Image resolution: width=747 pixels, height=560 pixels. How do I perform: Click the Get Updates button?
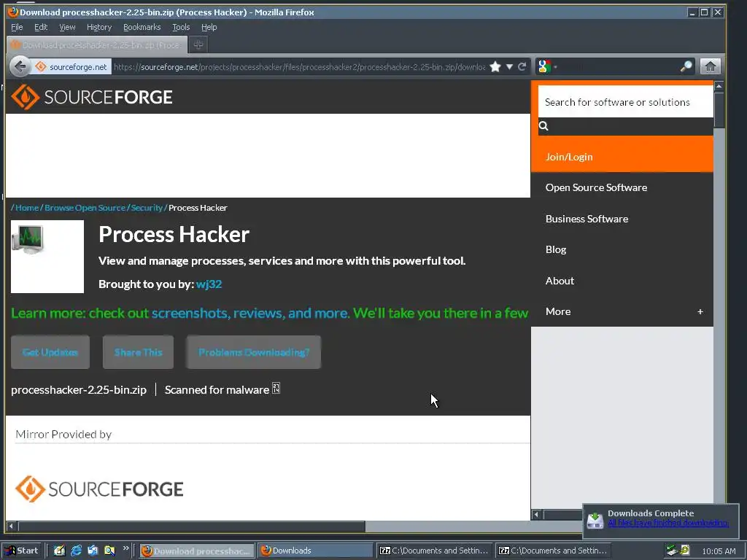pyautogui.click(x=50, y=352)
